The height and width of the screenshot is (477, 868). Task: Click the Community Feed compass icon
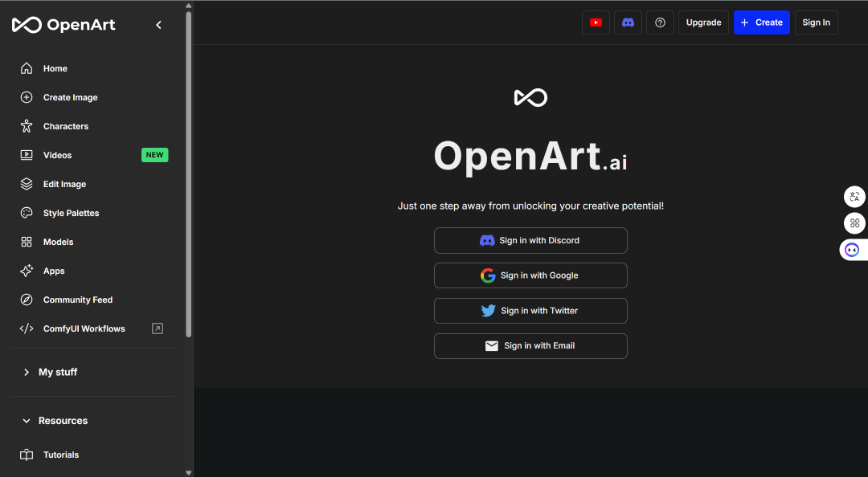pyautogui.click(x=27, y=300)
